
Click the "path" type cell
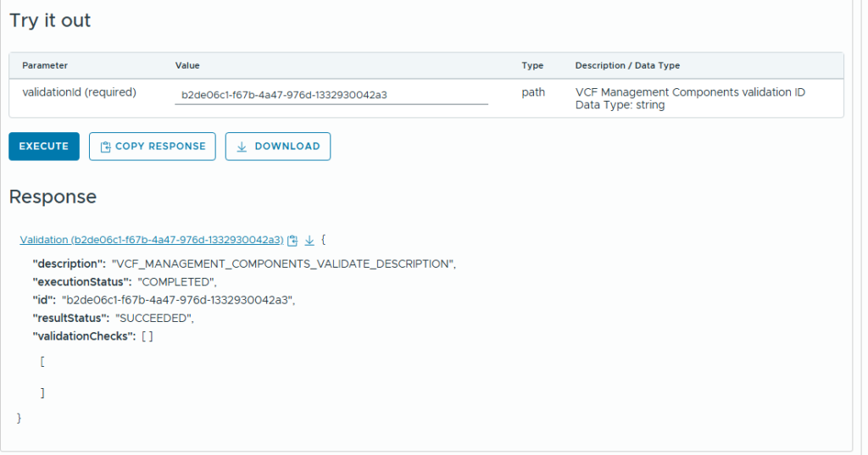(533, 92)
